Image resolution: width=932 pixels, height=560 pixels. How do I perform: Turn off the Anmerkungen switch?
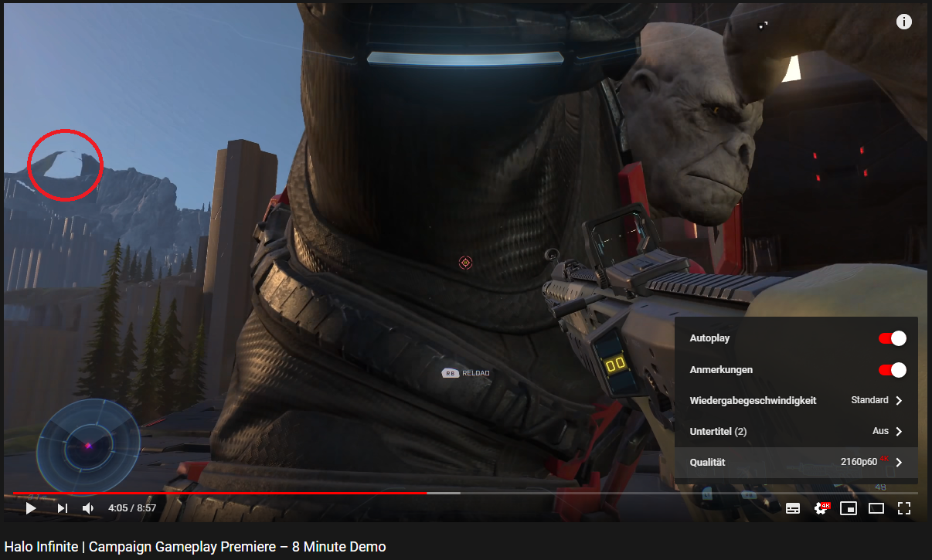(x=893, y=370)
